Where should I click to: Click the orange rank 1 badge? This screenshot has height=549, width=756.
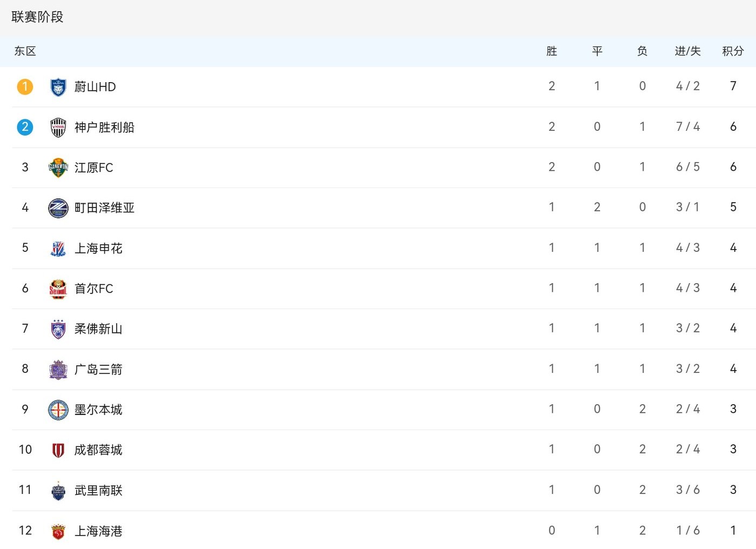tap(25, 86)
